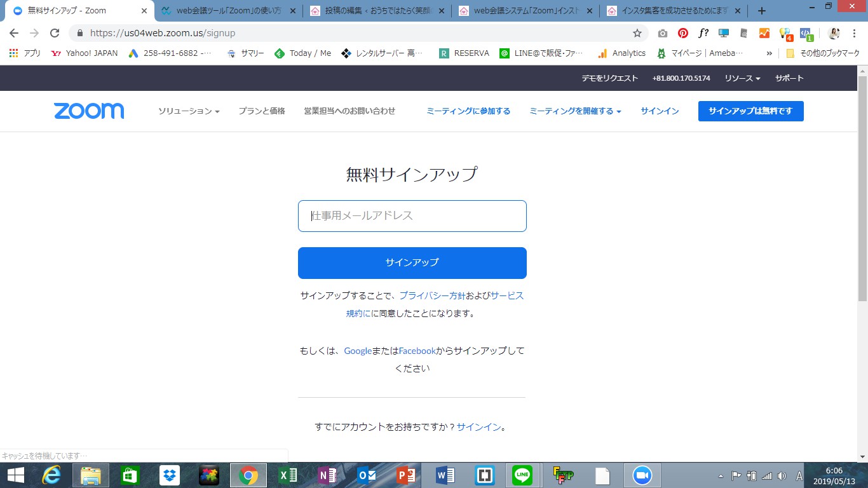Viewport: 868px width, 488px height.
Task: Click the gray @ extension icon
Action: [743, 33]
